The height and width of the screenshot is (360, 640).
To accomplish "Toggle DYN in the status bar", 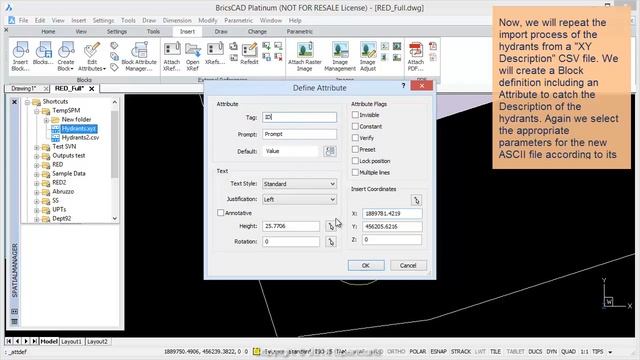I will 551,351.
